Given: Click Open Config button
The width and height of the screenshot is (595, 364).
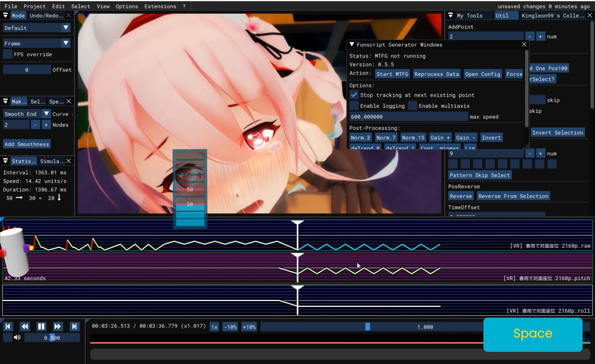Looking at the screenshot, I should tap(483, 74).
